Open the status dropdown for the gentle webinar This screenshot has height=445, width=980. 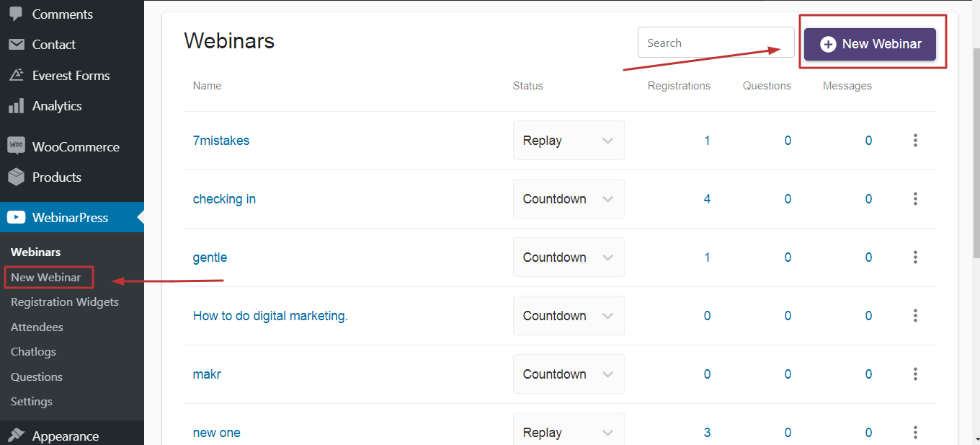569,257
